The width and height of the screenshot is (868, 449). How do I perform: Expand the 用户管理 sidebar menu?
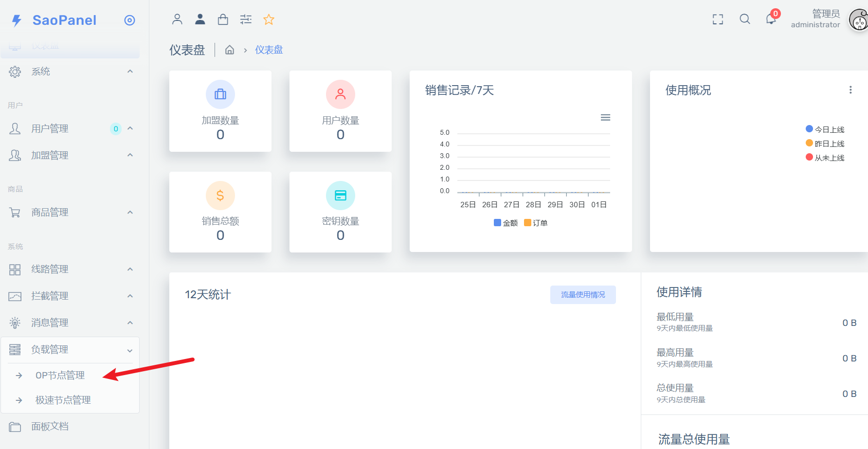pyautogui.click(x=50, y=128)
